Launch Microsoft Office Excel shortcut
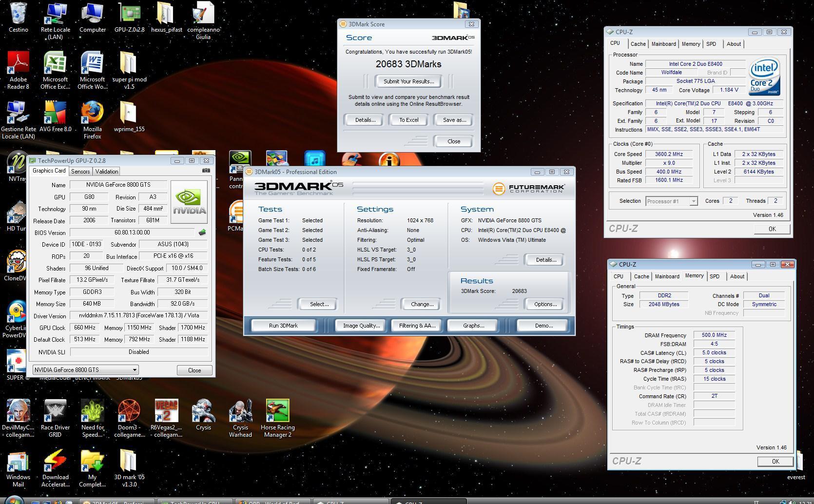 [x=55, y=70]
